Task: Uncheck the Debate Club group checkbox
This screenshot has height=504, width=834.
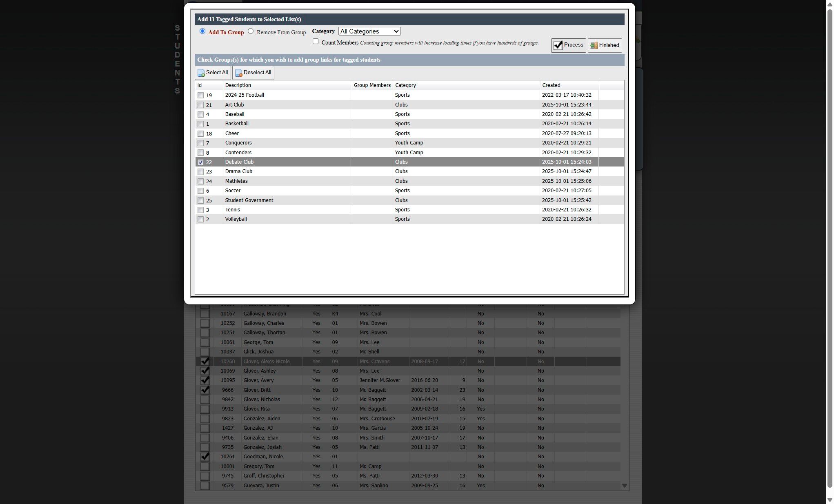Action: (200, 162)
